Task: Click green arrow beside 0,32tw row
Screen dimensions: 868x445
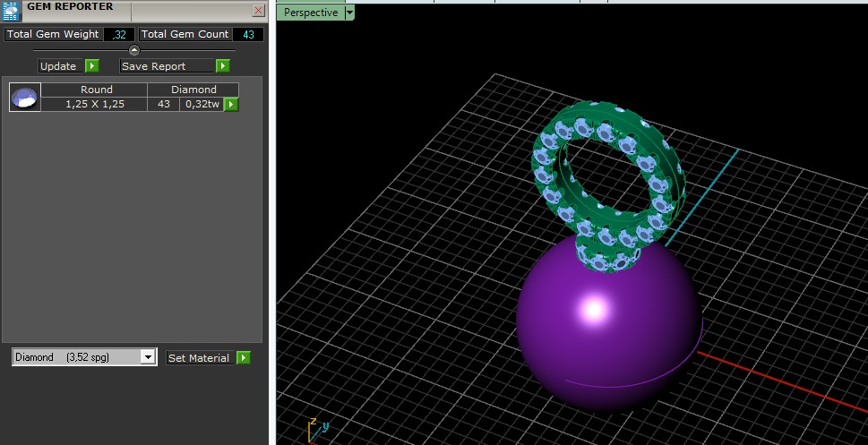Action: click(x=231, y=104)
